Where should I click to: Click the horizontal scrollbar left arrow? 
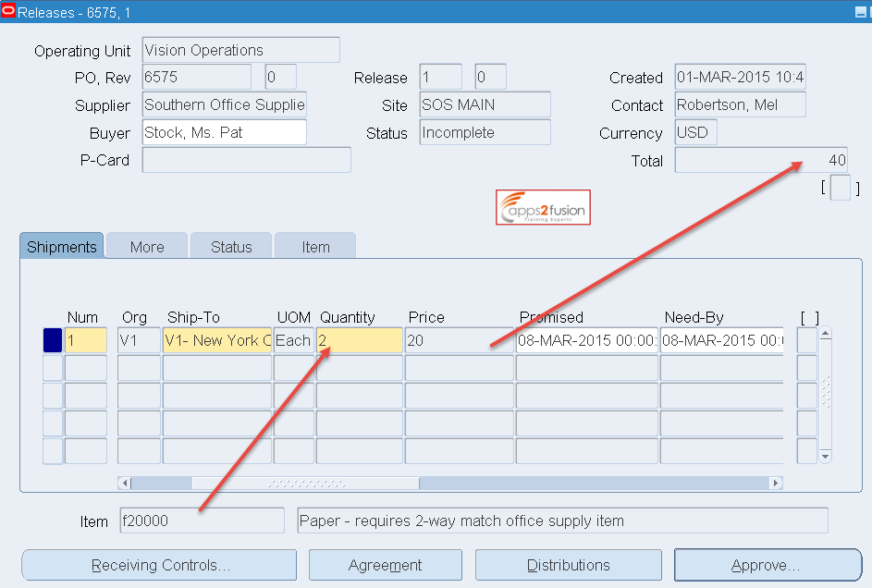pos(125,483)
